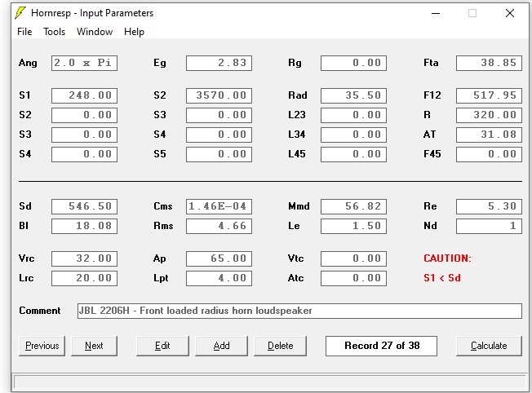This screenshot has height=393, width=532.
Task: Click the Lrc field showing 20.00
Action: click(85, 279)
